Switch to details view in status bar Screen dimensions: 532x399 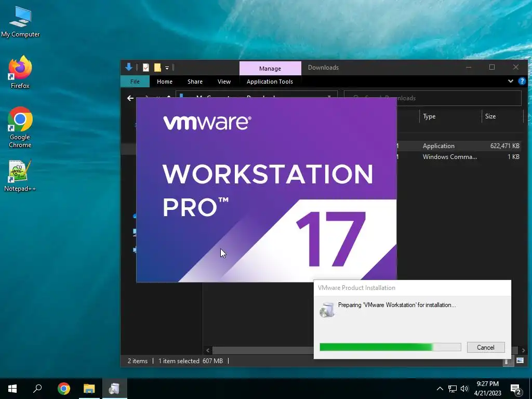pyautogui.click(x=507, y=362)
